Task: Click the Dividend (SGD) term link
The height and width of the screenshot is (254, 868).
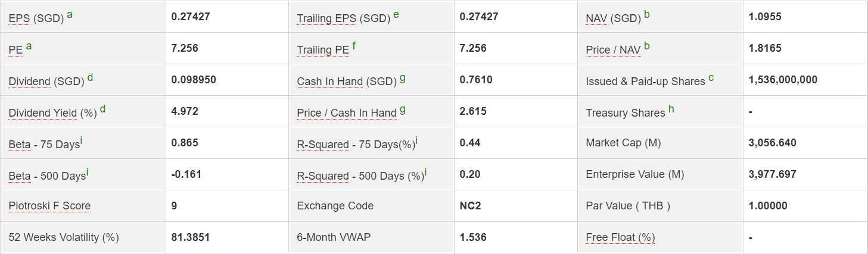Action: [x=29, y=81]
